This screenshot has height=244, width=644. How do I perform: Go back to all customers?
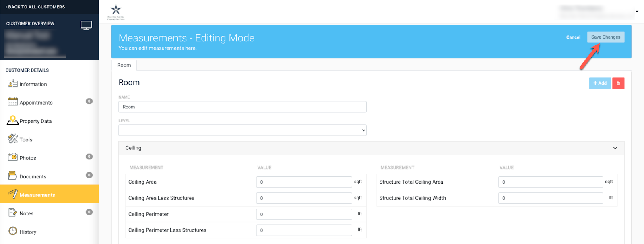click(x=35, y=7)
